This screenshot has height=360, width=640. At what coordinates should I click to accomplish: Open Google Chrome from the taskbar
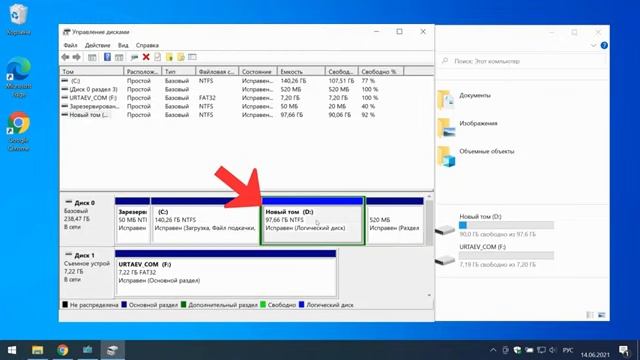[x=62, y=350]
